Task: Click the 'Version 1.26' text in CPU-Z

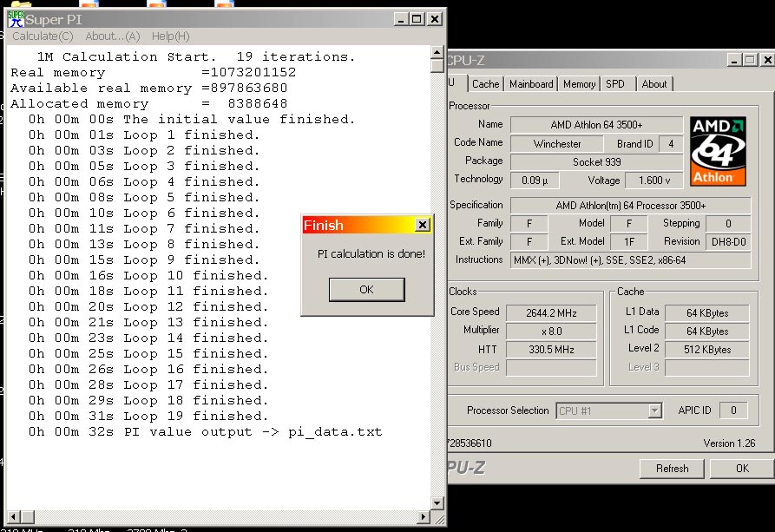Action: click(x=729, y=443)
